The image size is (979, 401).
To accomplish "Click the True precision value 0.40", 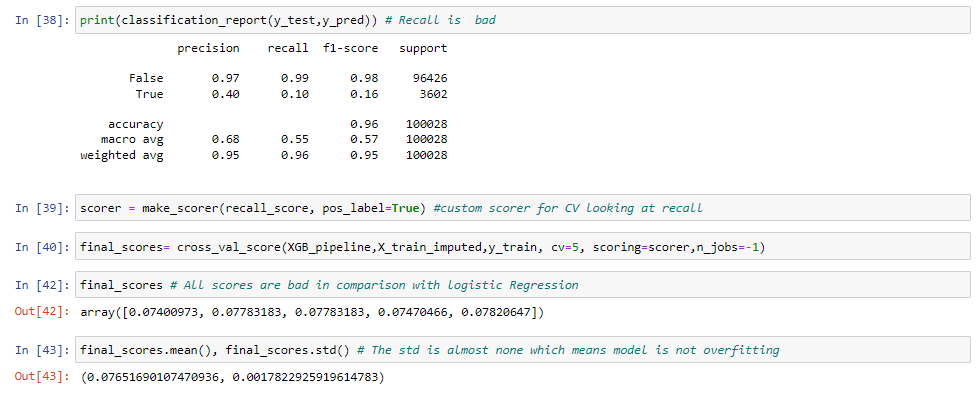I will point(225,94).
